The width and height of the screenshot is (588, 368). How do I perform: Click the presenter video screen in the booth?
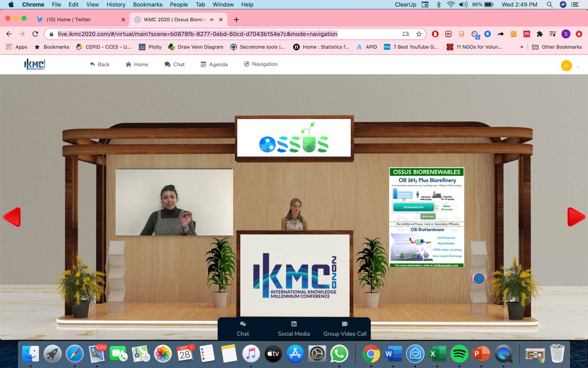pos(174,202)
